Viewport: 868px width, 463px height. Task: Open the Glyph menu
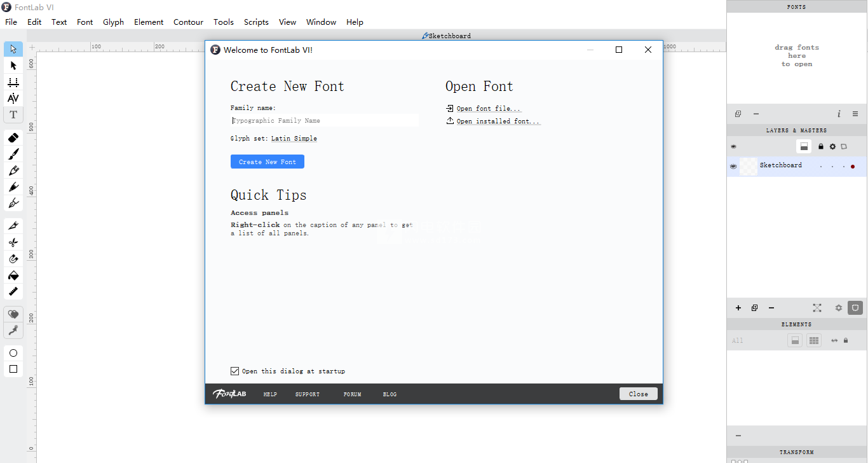click(x=113, y=22)
